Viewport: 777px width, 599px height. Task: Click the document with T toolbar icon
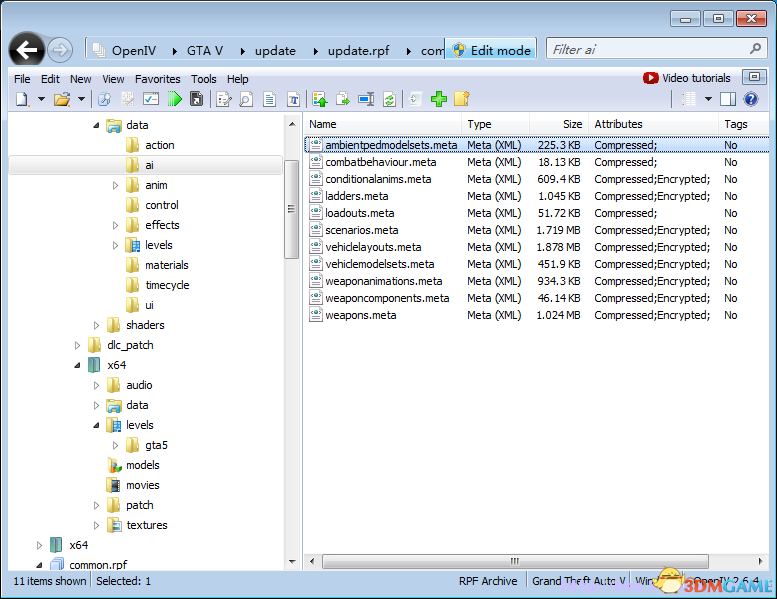(293, 99)
